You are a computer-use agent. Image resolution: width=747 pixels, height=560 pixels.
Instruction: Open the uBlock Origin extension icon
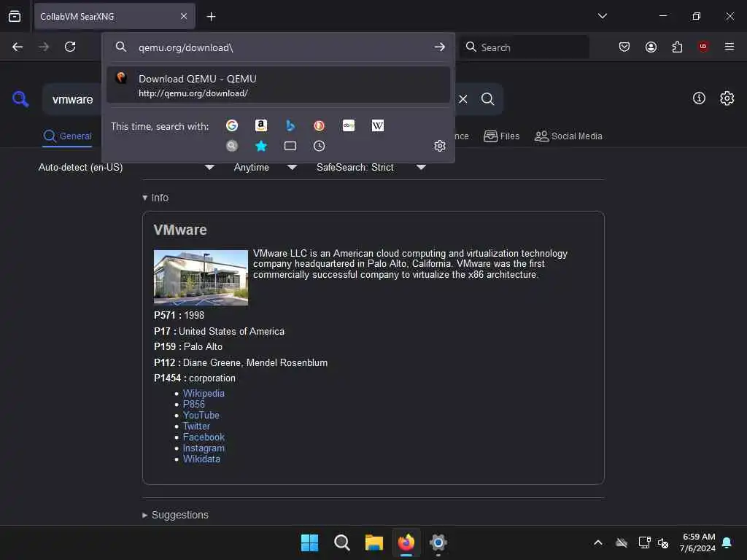click(x=703, y=47)
